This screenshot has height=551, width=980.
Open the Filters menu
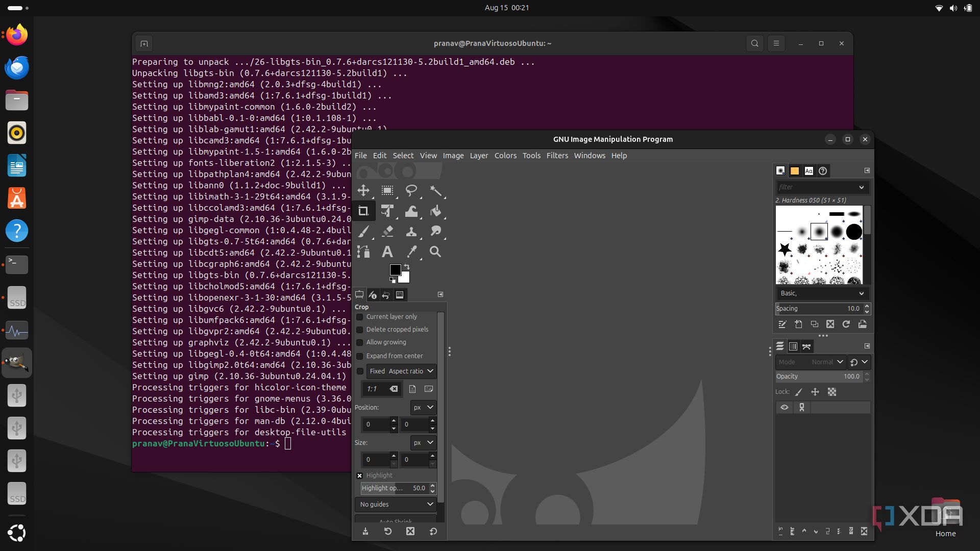click(557, 156)
